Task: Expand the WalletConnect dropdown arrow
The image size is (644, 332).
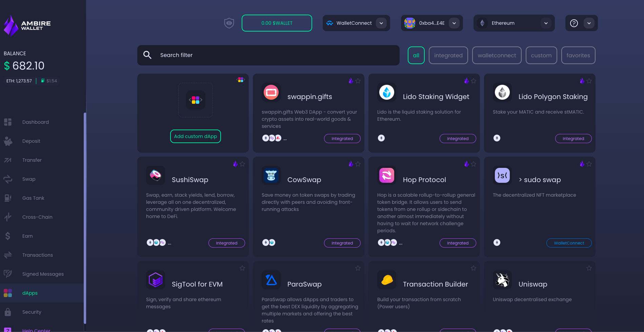Action: point(381,23)
